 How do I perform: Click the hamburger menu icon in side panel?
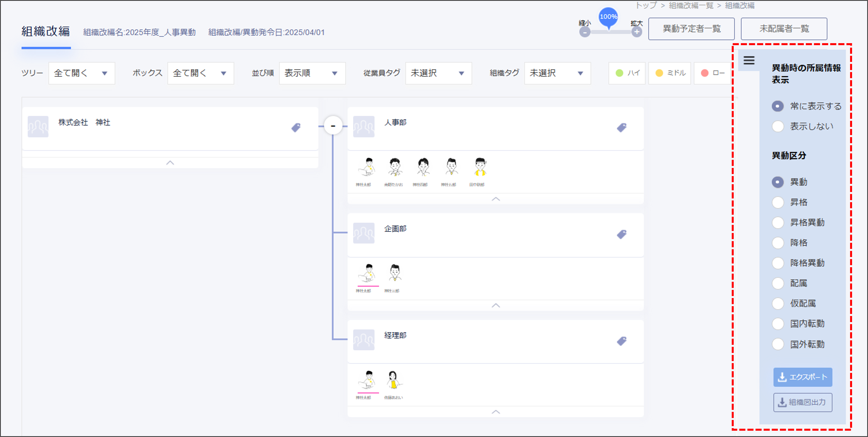pos(749,60)
